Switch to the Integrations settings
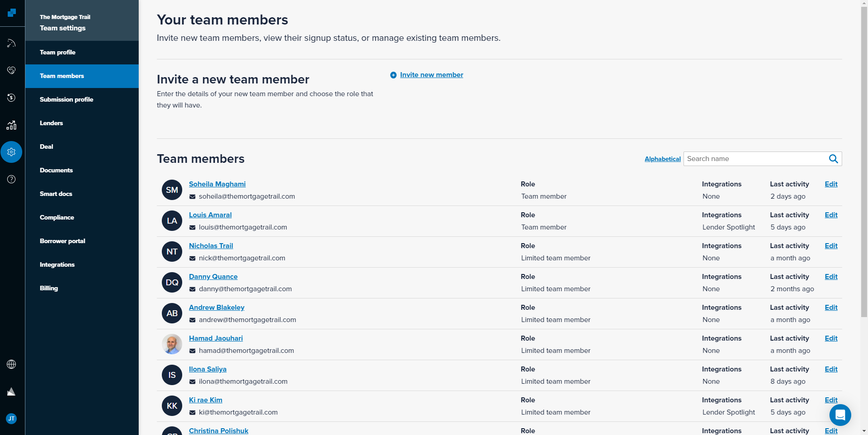 click(57, 264)
